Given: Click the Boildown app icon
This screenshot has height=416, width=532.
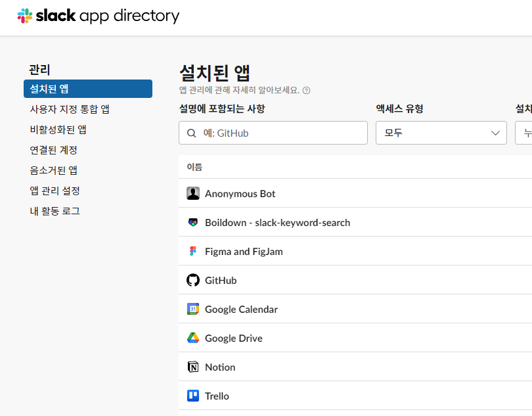Looking at the screenshot, I should [193, 222].
